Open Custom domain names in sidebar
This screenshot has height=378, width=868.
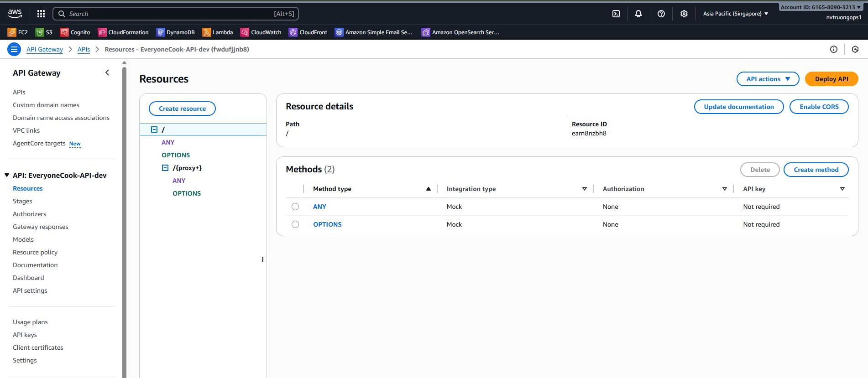[46, 105]
